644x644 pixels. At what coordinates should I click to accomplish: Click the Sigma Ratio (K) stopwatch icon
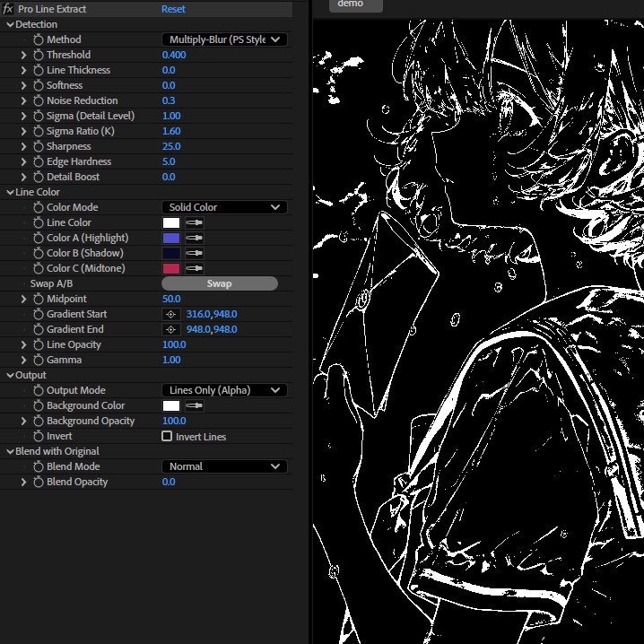click(x=39, y=131)
